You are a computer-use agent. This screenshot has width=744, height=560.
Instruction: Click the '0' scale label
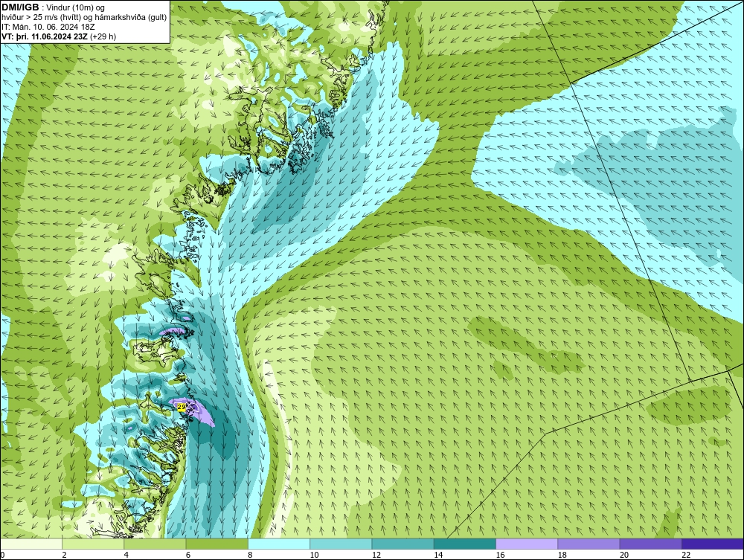tap(2, 556)
